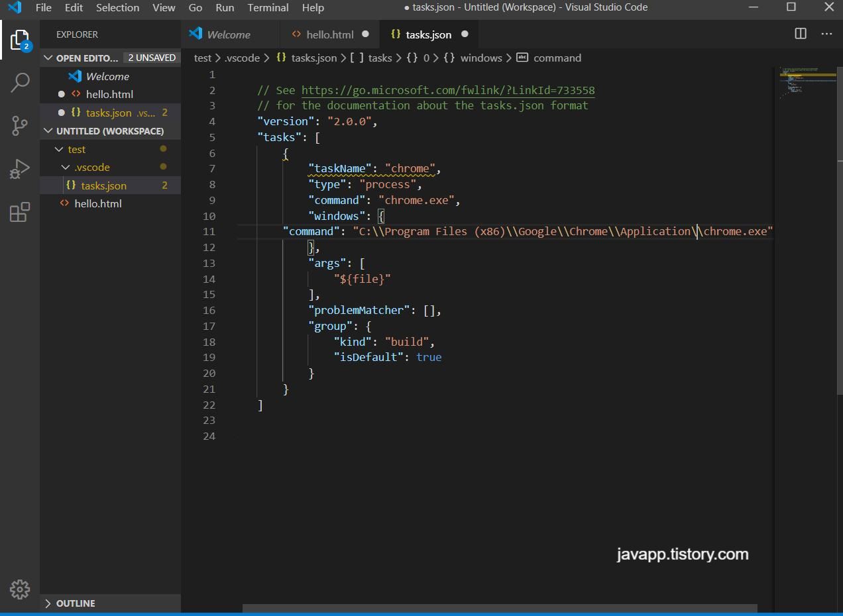
Task: Click the unsaved dot on hello.html tab
Action: (366, 34)
